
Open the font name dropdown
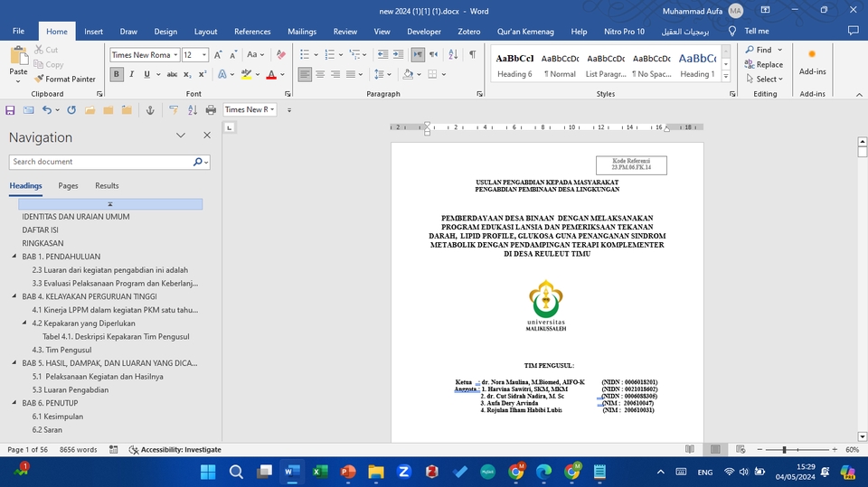[175, 55]
